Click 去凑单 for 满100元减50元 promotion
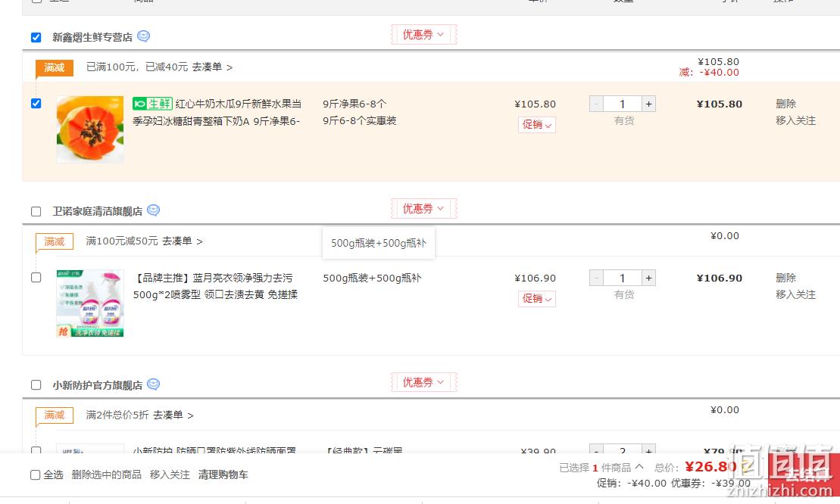The width and height of the screenshot is (840, 504). click(x=182, y=241)
